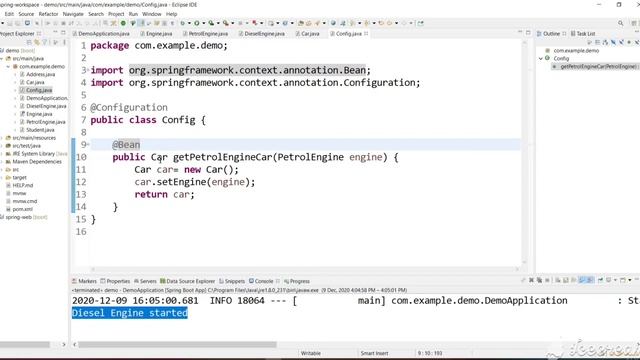Screen dimensions: 640x360
Task: Open the Markers view tab
Action: 84,281
